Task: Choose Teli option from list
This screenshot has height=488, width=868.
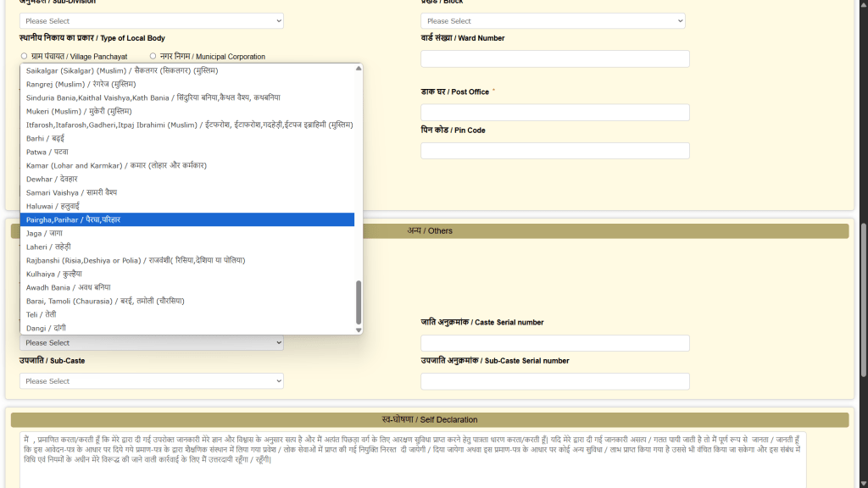Action: tap(187, 314)
